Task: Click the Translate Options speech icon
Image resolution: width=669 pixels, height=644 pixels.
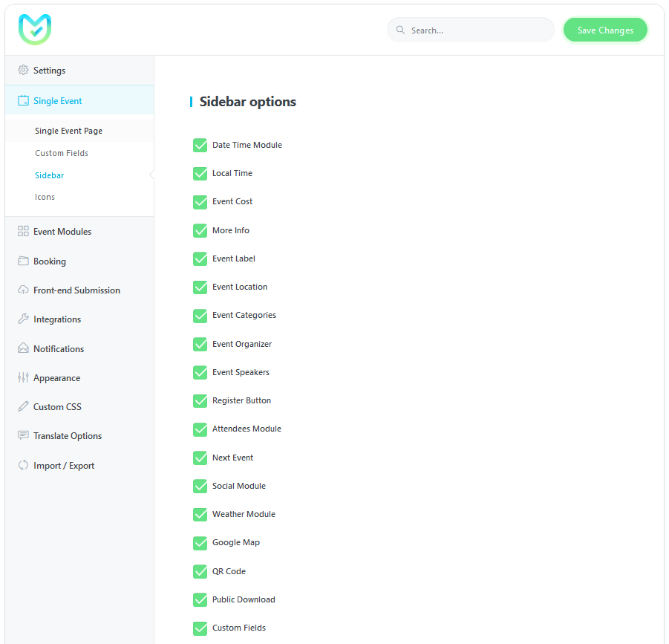Action: (x=23, y=435)
